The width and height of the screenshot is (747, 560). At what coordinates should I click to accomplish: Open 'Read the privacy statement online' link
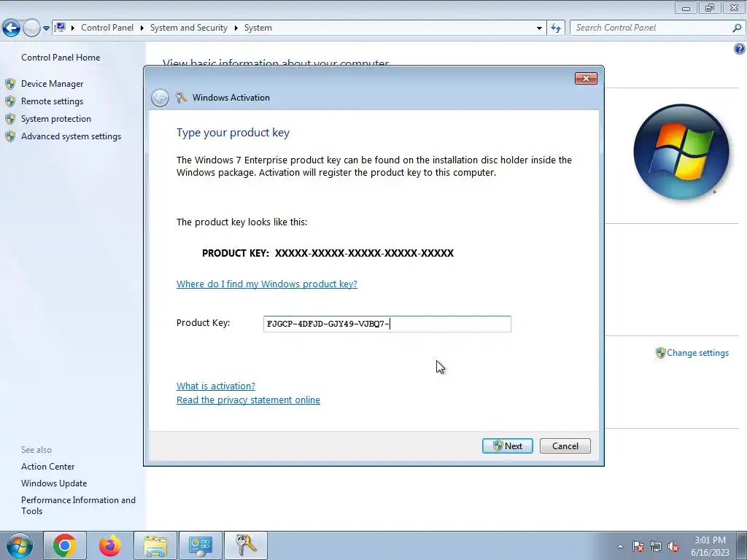tap(248, 400)
